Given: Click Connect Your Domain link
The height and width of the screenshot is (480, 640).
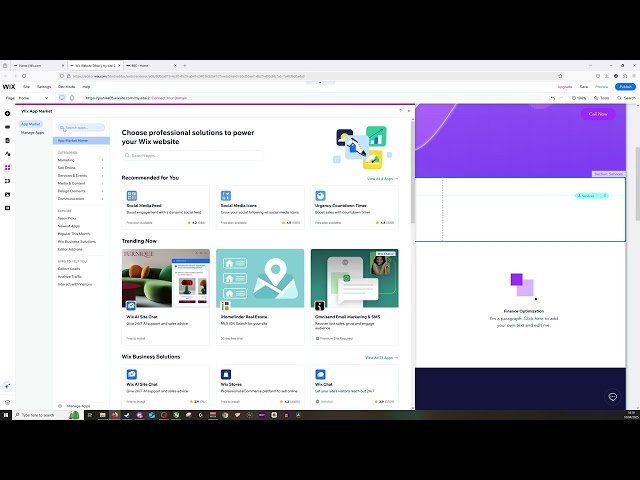Looking at the screenshot, I should pyautogui.click(x=169, y=98).
